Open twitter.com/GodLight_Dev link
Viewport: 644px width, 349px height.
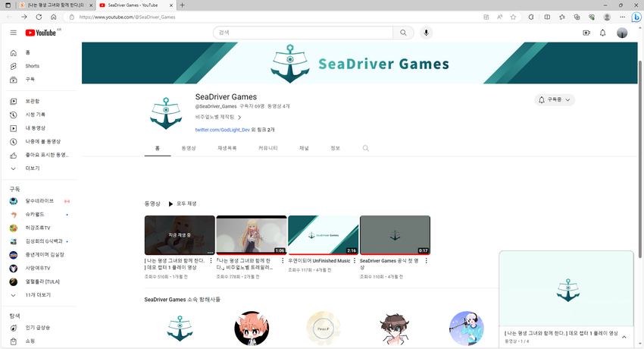[x=222, y=130]
